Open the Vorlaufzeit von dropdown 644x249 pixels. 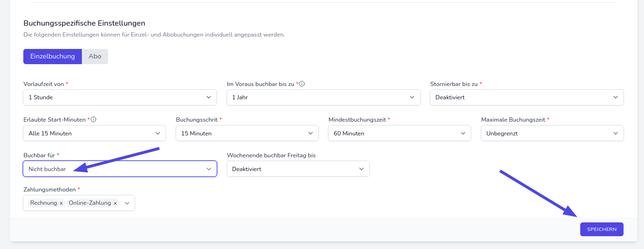point(119,97)
